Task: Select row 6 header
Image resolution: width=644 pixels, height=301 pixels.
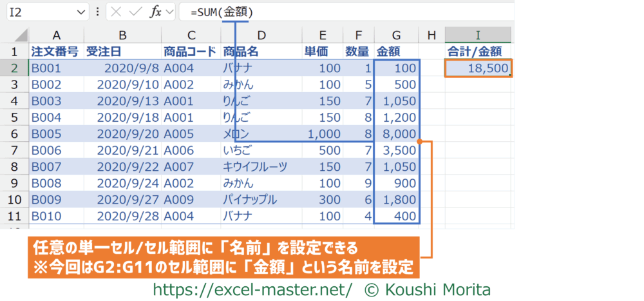Action: [x=14, y=133]
